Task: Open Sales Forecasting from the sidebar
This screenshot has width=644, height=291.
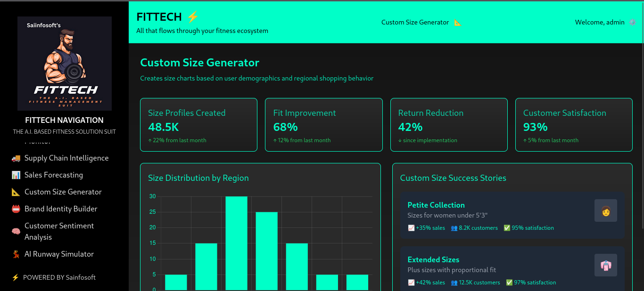Action: [54, 175]
